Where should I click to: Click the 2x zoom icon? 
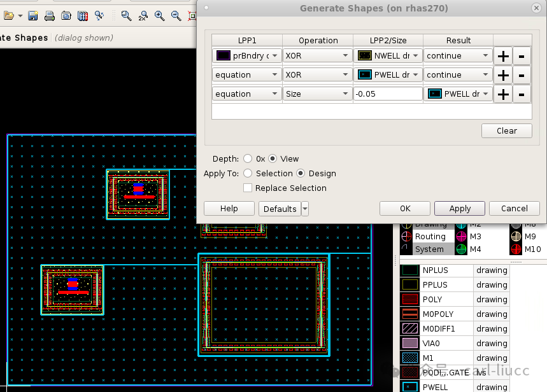(143, 16)
